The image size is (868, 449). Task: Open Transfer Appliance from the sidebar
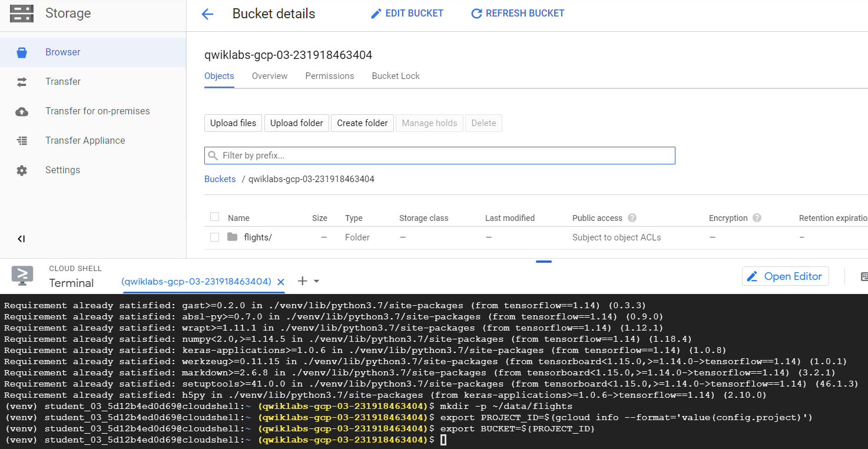coord(85,140)
